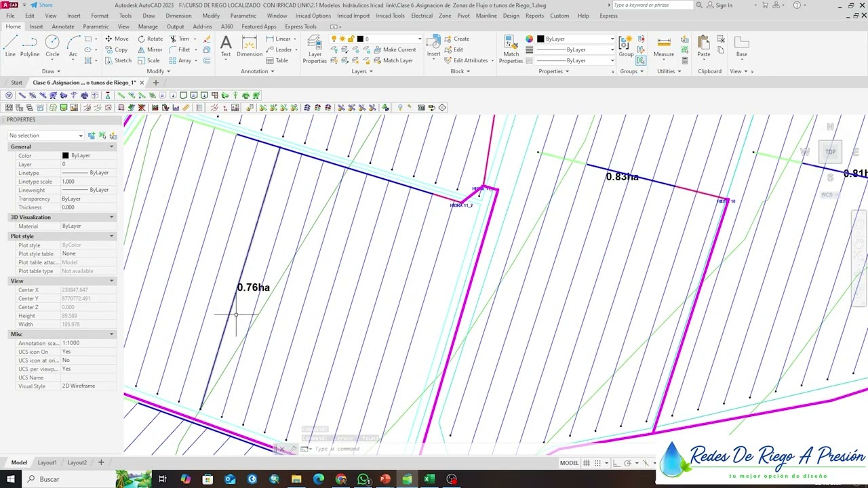Click the object color wheel icon
This screenshot has width=868, height=488.
pos(530,39)
